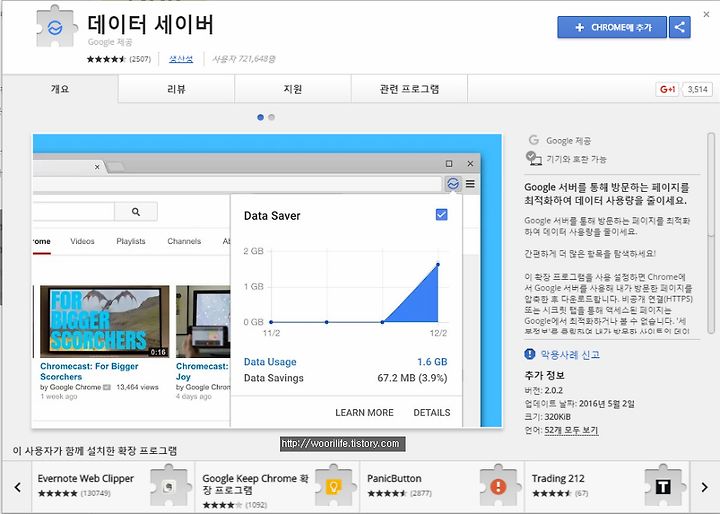720x514 pixels.
Task: Click the Data Saver extension puzzle icon
Action: point(56,26)
